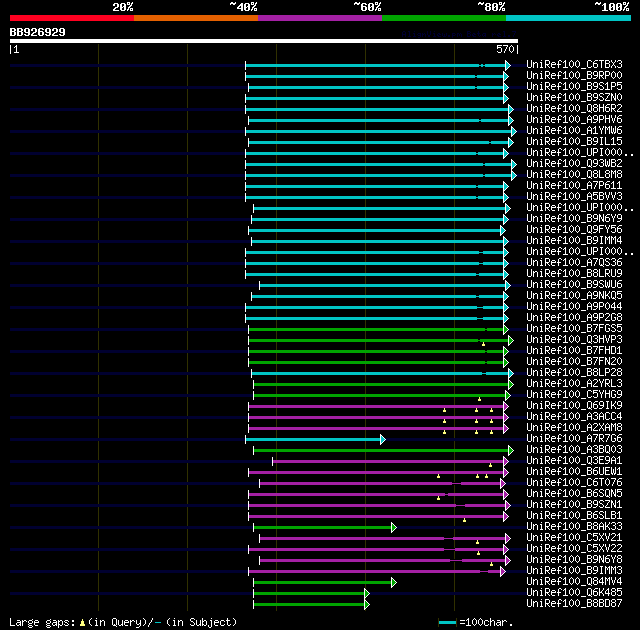Click the orange ~40% identity legend segment

click(x=196, y=18)
